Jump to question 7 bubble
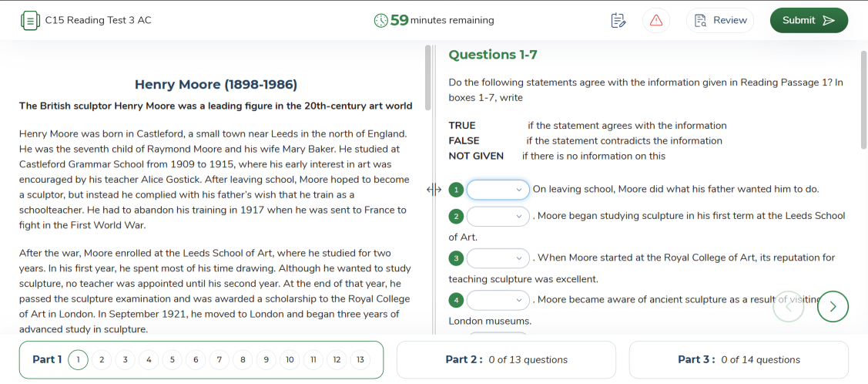The height and width of the screenshot is (384, 868). [219, 360]
